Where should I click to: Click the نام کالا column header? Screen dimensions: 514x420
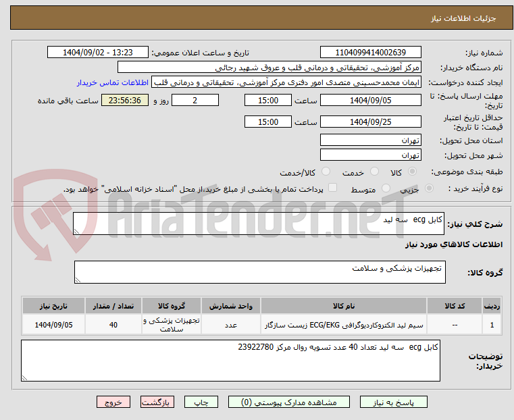[x=344, y=306]
